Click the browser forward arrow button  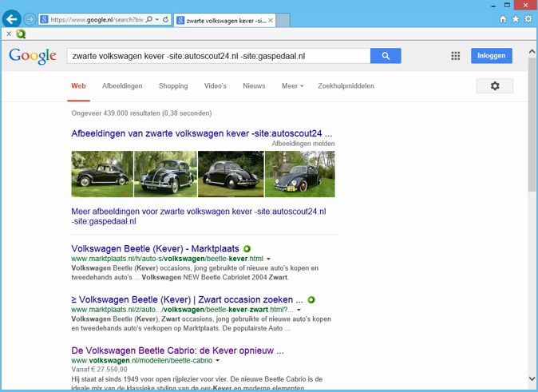tap(30, 20)
